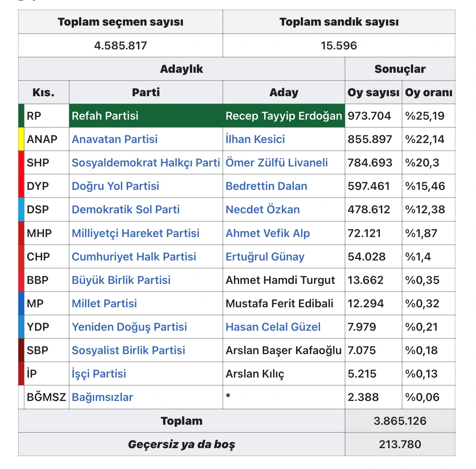The height and width of the screenshot is (469, 476).
Task: Follow the Sosyalist Birlik Partisi link
Action: pyautogui.click(x=128, y=350)
